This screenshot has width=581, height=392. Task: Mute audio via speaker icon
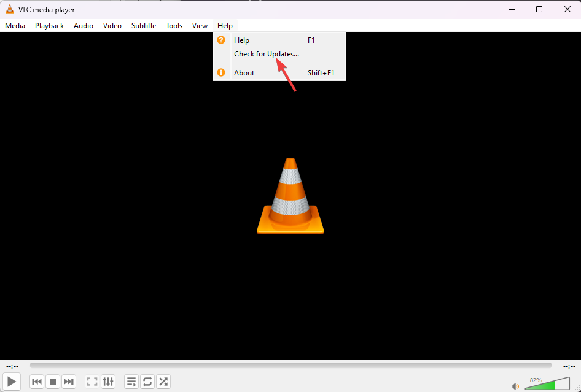click(515, 386)
